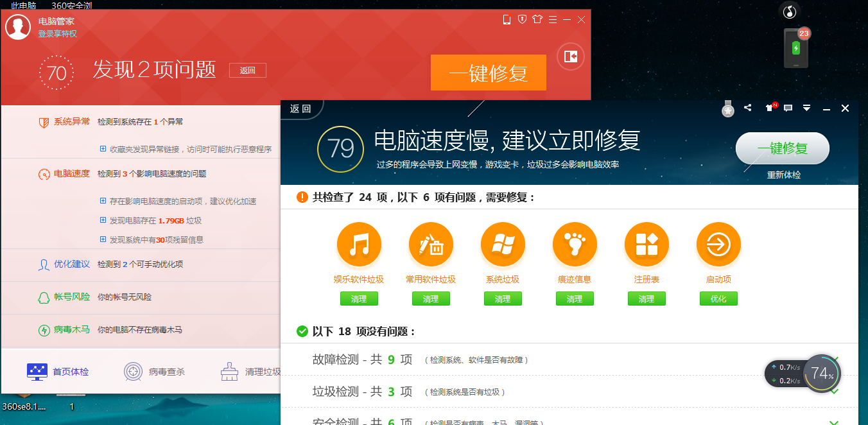Screen dimensions: 868x425
Task: Click the 痕迹信息 footprint icon
Action: click(x=575, y=245)
